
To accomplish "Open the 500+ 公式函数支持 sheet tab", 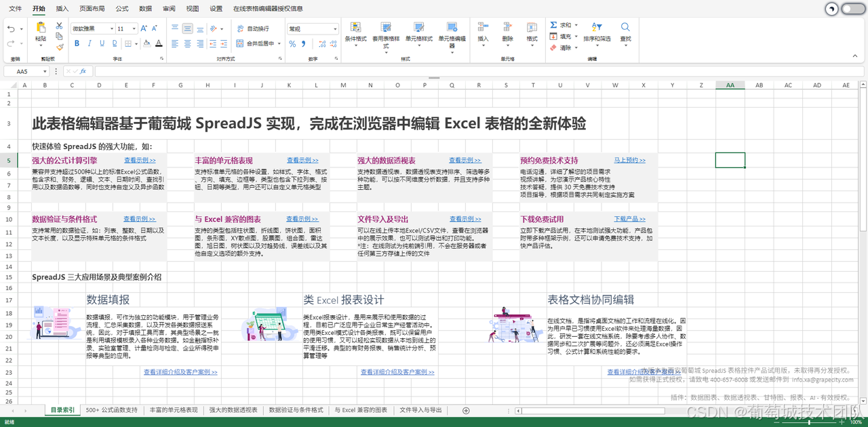I will pos(112,410).
